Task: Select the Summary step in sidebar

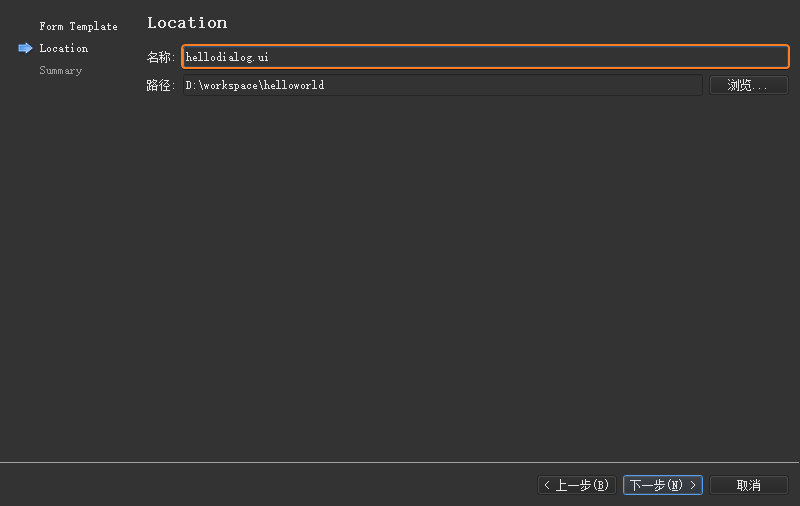Action: pos(60,70)
